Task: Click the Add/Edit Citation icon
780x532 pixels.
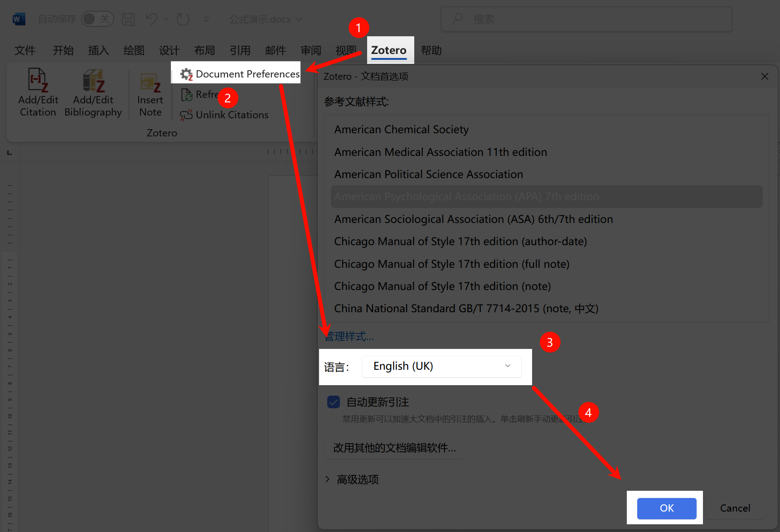Action: pos(38,81)
